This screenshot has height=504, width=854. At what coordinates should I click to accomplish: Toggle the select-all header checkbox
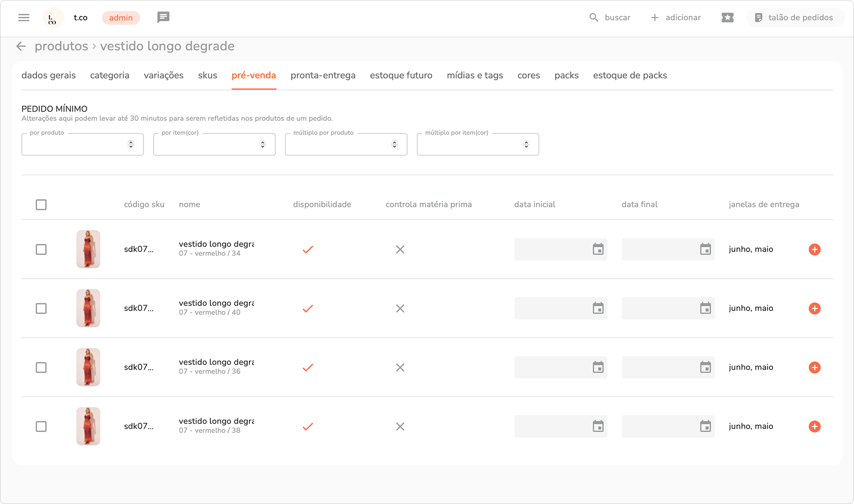pyautogui.click(x=41, y=204)
